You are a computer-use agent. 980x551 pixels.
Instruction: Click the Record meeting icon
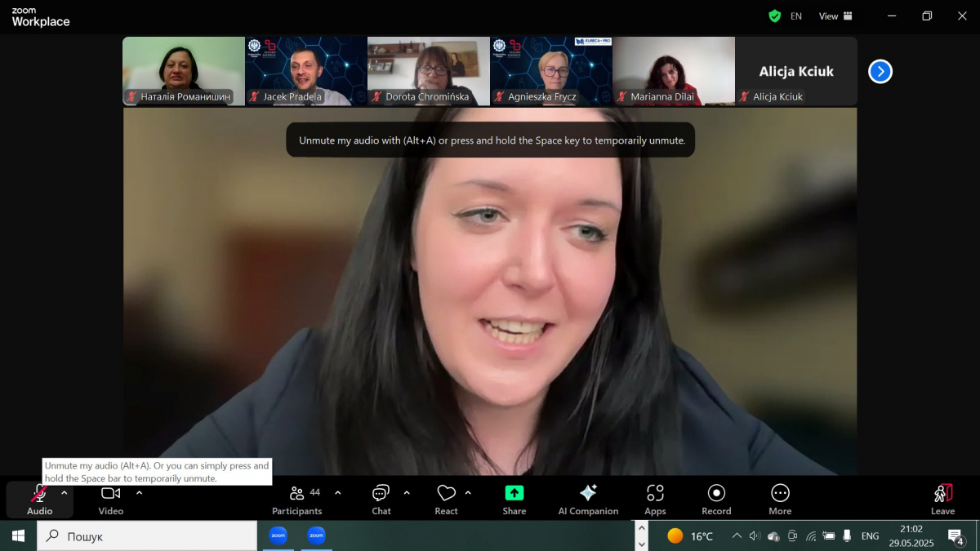[x=716, y=494]
